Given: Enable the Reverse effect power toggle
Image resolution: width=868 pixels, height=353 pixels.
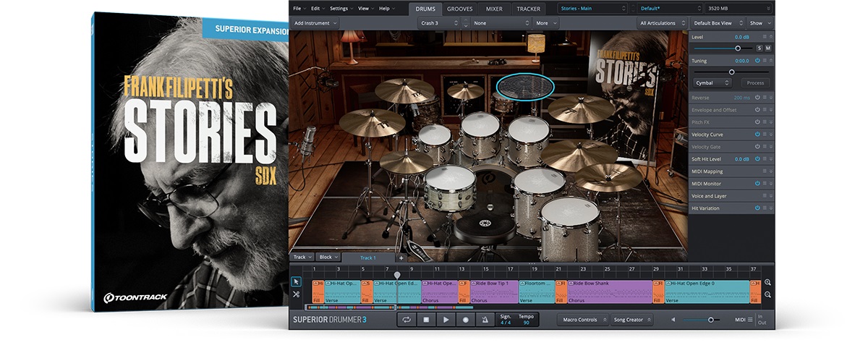Looking at the screenshot, I should (x=757, y=98).
